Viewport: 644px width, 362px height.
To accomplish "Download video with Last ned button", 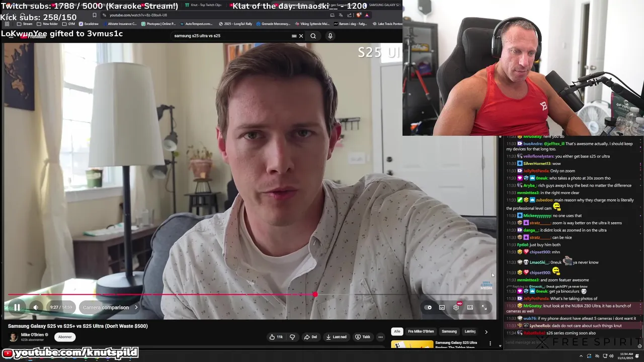I will [x=336, y=337].
